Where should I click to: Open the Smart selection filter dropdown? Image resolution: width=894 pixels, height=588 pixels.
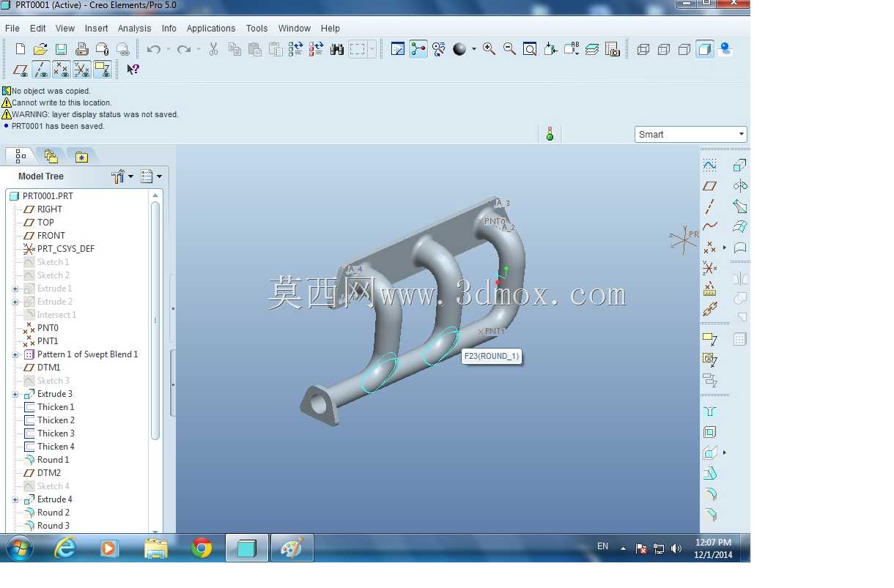[690, 134]
